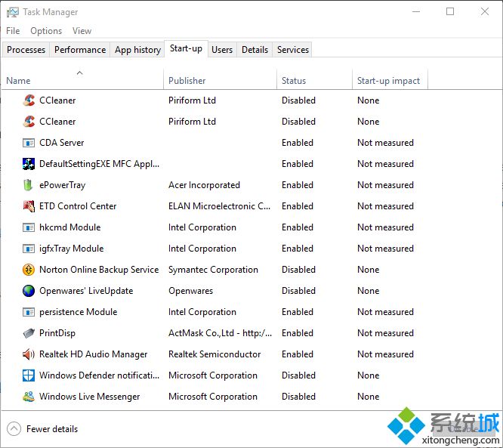
Task: Click ELAN Microelectronic C... publisher cell
Action: 220,206
